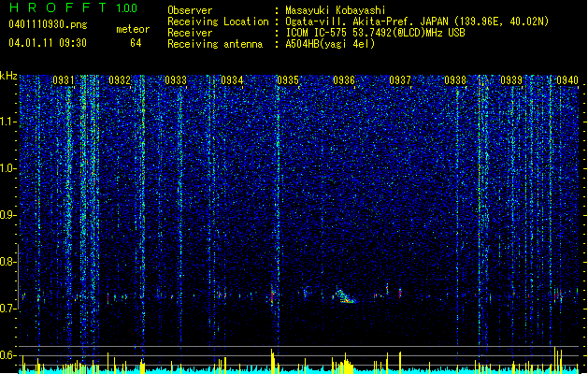Click the triangular meteor echo near 0936
Image resolution: width=588 pixels, height=374 pixels.
tap(344, 296)
